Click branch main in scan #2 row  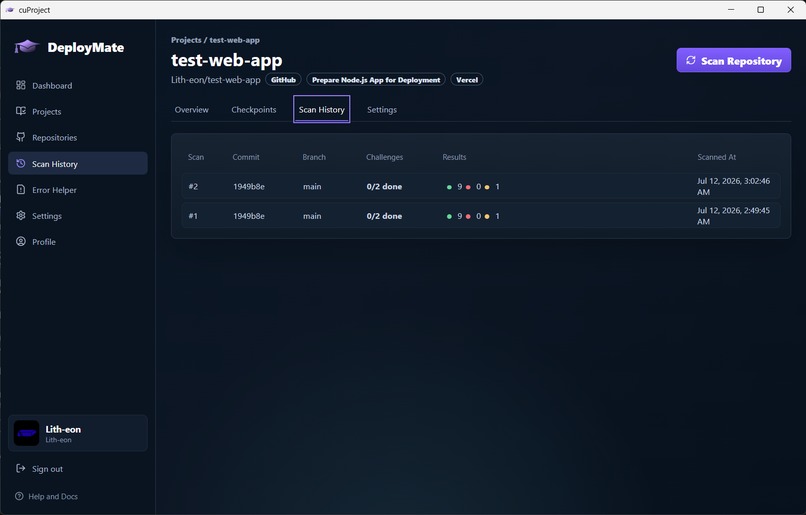coord(312,187)
